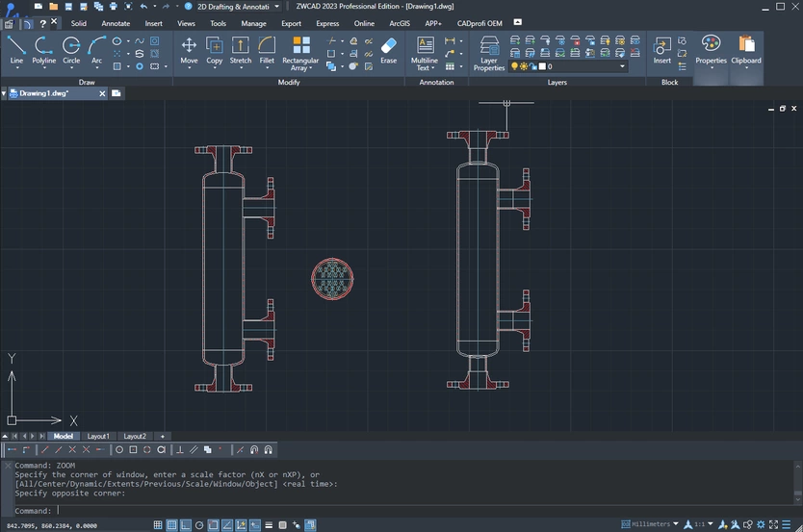Viewport: 803px width, 532px height.
Task: Open the layer 0 dropdown list
Action: 568,66
